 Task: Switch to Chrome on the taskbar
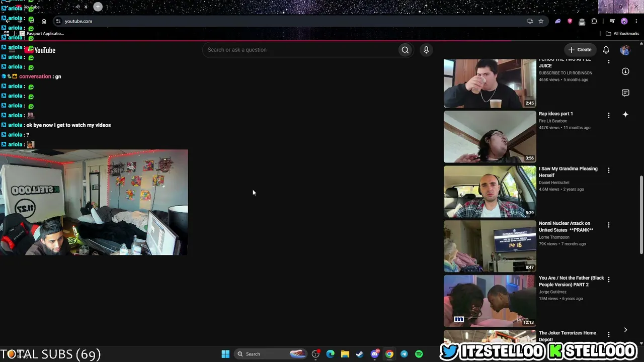389,354
